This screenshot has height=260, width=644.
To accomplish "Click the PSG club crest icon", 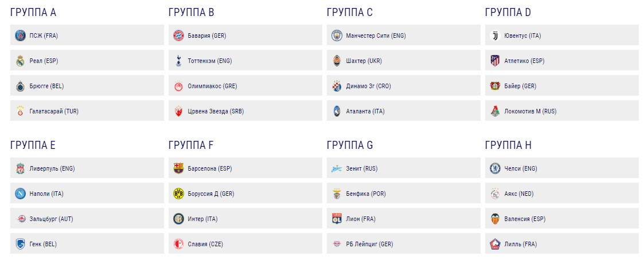I will point(20,36).
